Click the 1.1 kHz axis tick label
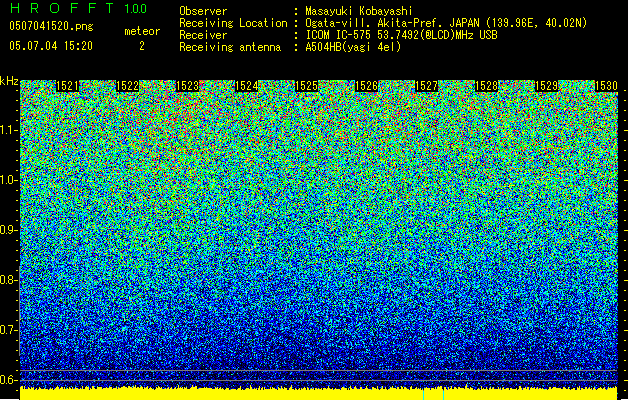 tap(8, 130)
